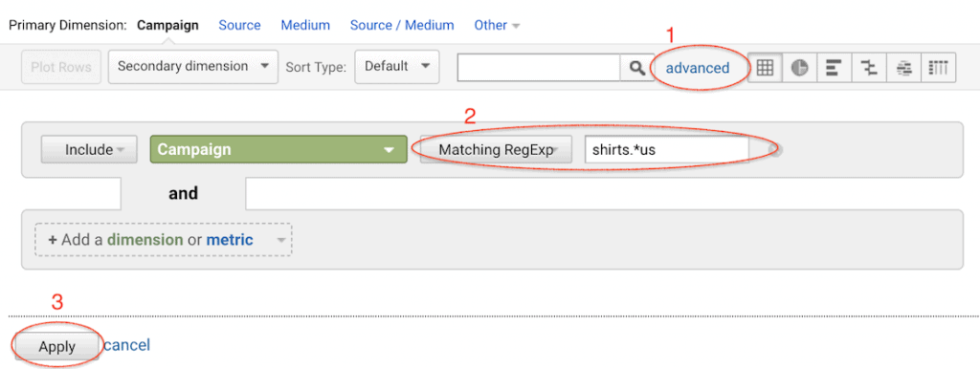The image size is (980, 369).
Task: Open the Other primary dimension menu
Action: tap(497, 26)
